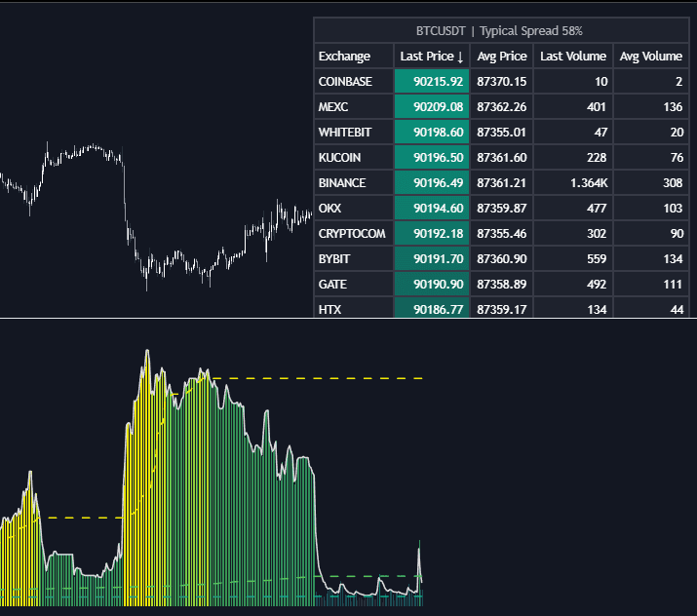Click Kucoin avg volume 76
Image resolution: width=697 pixels, height=616 pixels.
pyautogui.click(x=651, y=157)
